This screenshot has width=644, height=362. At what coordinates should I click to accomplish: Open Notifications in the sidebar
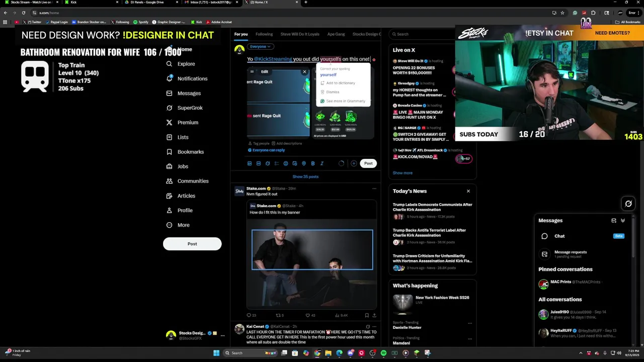tap(187, 78)
